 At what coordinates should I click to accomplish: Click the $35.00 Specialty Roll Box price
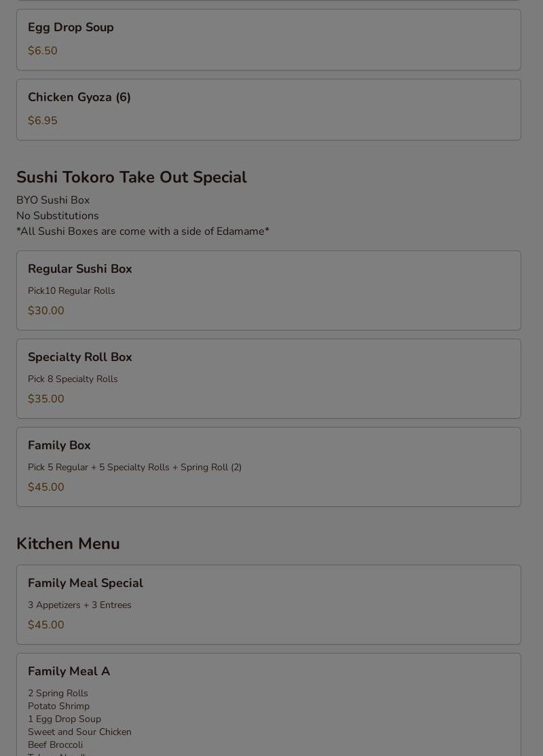click(45, 399)
